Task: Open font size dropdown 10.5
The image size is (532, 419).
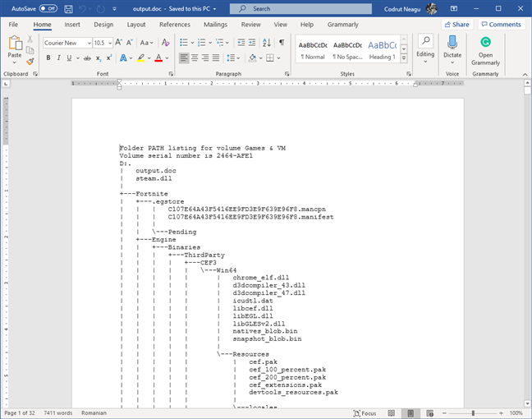Action: (x=110, y=43)
